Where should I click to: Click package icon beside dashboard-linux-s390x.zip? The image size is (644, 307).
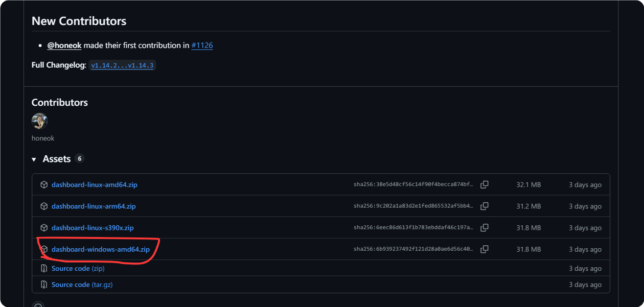point(44,228)
